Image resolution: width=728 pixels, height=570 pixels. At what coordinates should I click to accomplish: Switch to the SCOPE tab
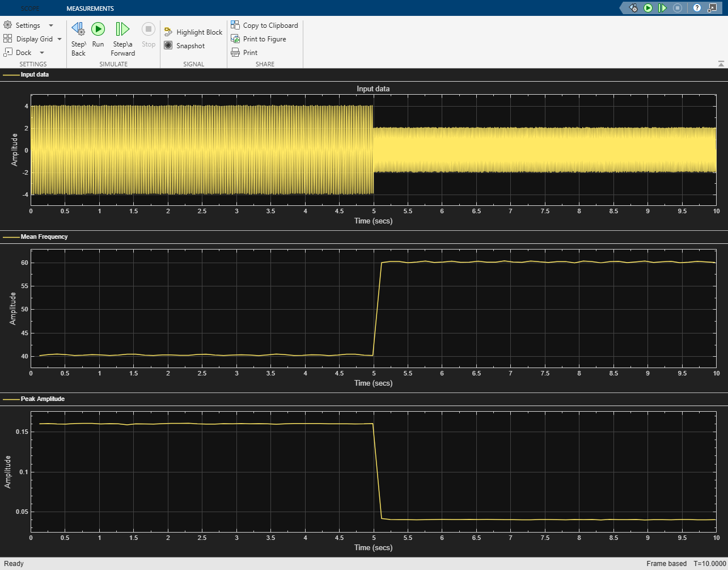click(30, 9)
